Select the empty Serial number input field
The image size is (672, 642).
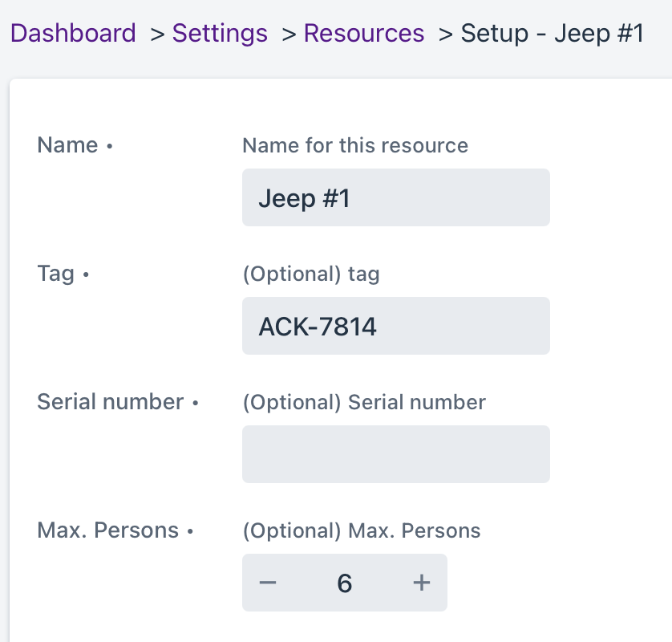click(x=396, y=454)
